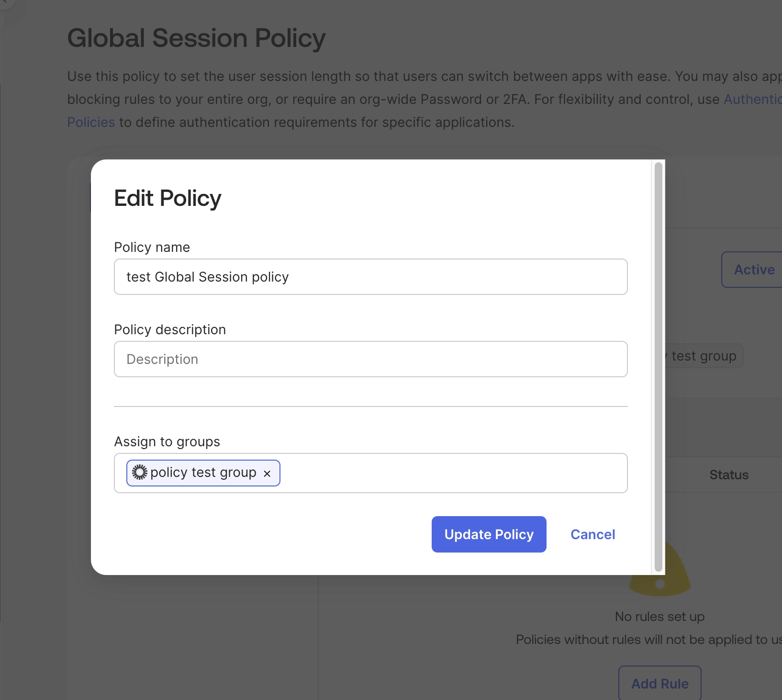Click the group icon in the chip
This screenshot has width=782, height=700.
click(139, 473)
